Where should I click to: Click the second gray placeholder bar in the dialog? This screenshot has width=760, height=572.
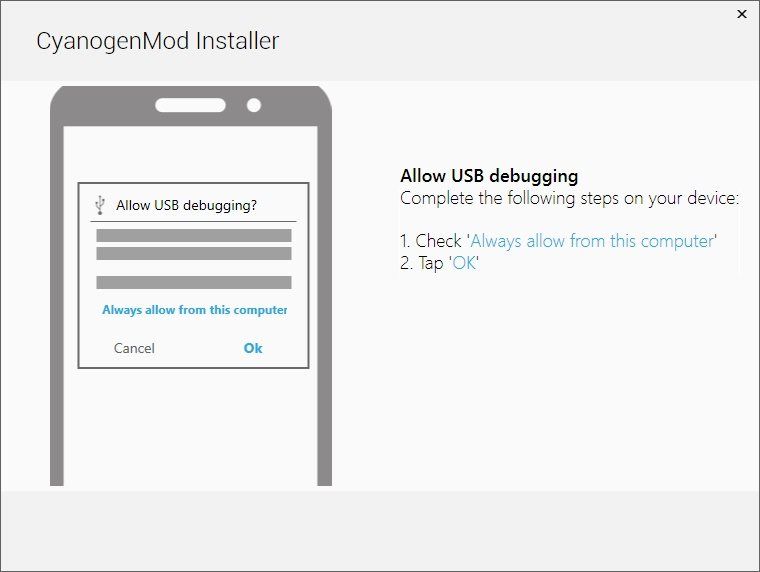pos(194,254)
